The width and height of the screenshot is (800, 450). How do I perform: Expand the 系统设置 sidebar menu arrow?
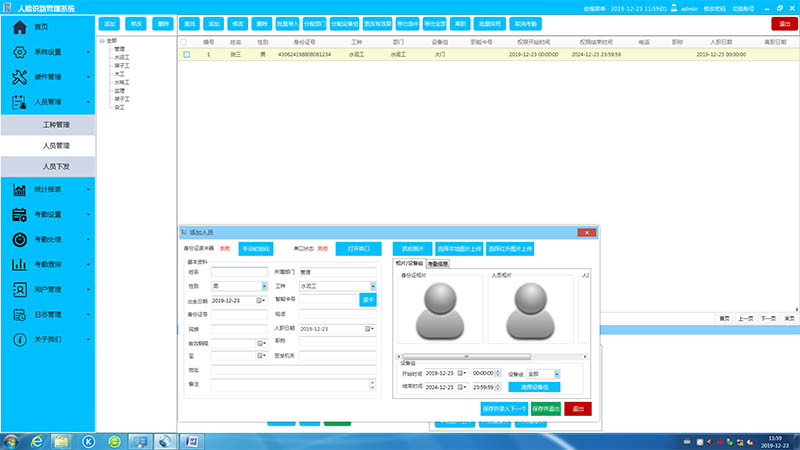(x=88, y=52)
